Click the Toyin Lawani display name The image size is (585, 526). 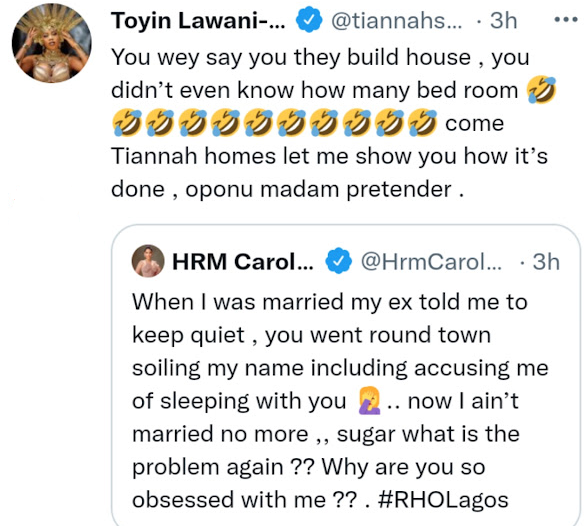coord(198,21)
